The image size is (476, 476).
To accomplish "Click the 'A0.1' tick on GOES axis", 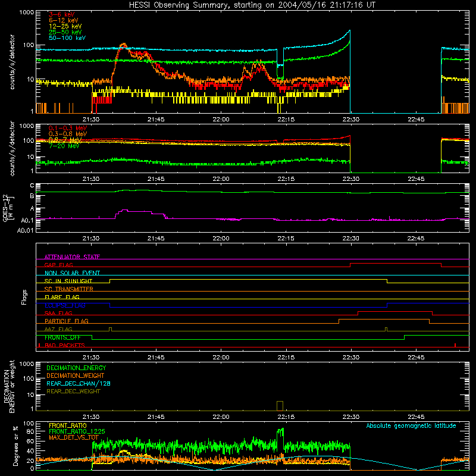I will (x=27, y=220).
